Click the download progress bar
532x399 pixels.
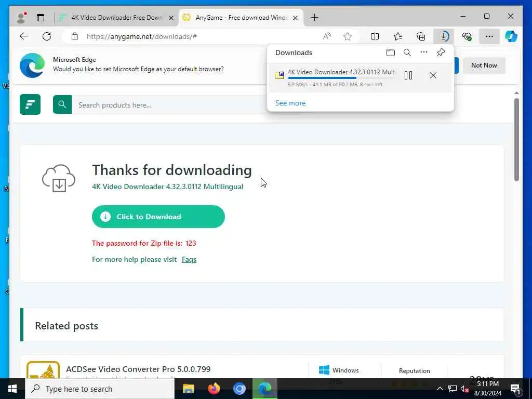342,78
